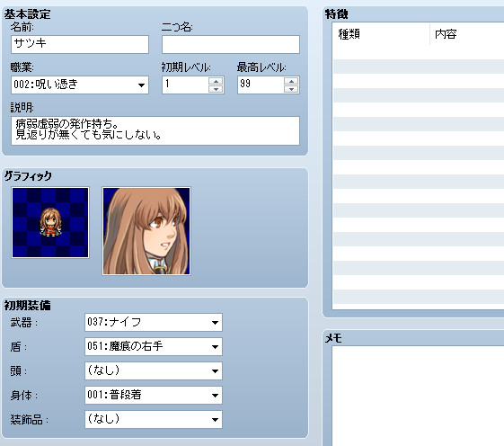Increase 最高レベル with the up arrow
504x446 pixels.
(x=291, y=81)
